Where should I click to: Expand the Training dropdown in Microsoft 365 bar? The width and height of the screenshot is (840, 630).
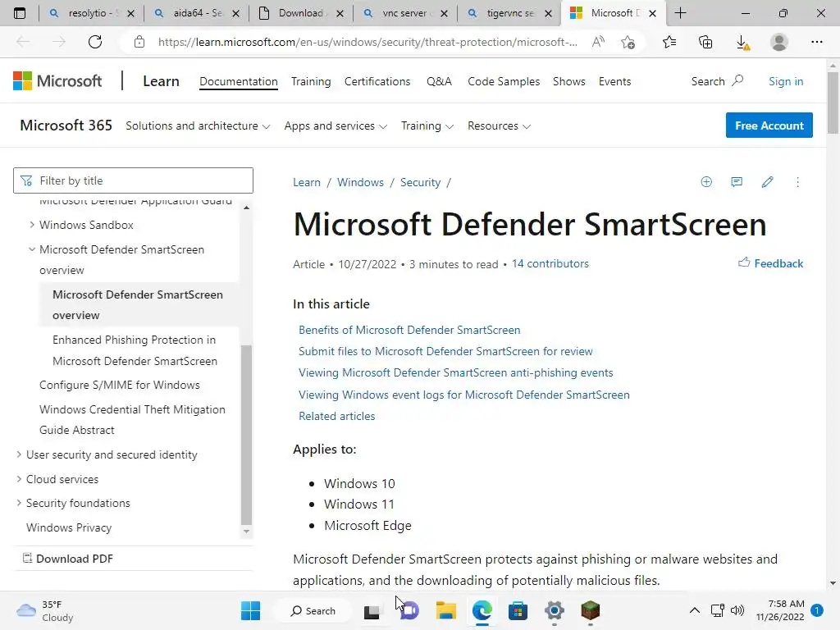pos(427,126)
